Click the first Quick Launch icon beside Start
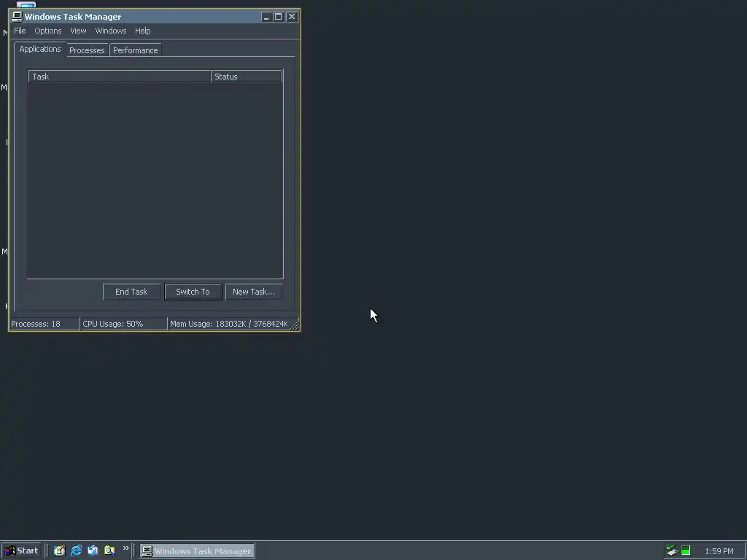747x560 pixels. [59, 551]
